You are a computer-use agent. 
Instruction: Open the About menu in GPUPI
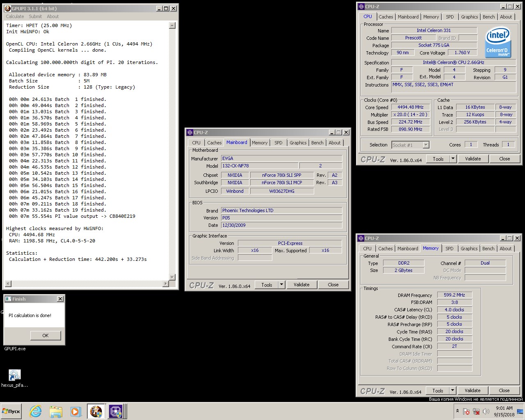[x=52, y=16]
